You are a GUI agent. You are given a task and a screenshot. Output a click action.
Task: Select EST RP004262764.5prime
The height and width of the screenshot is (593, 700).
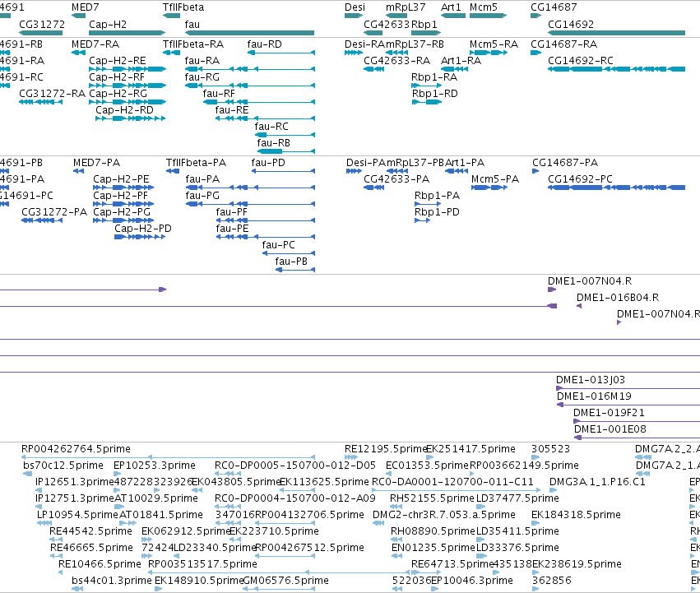pyautogui.click(x=76, y=449)
